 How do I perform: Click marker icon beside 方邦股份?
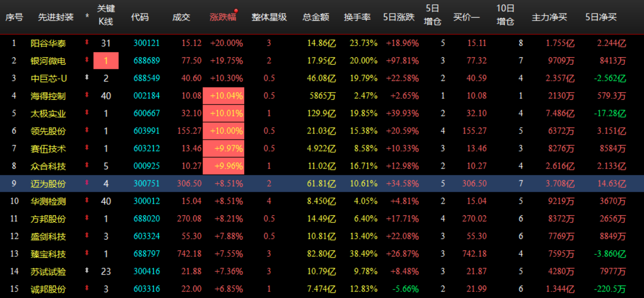pos(87,219)
